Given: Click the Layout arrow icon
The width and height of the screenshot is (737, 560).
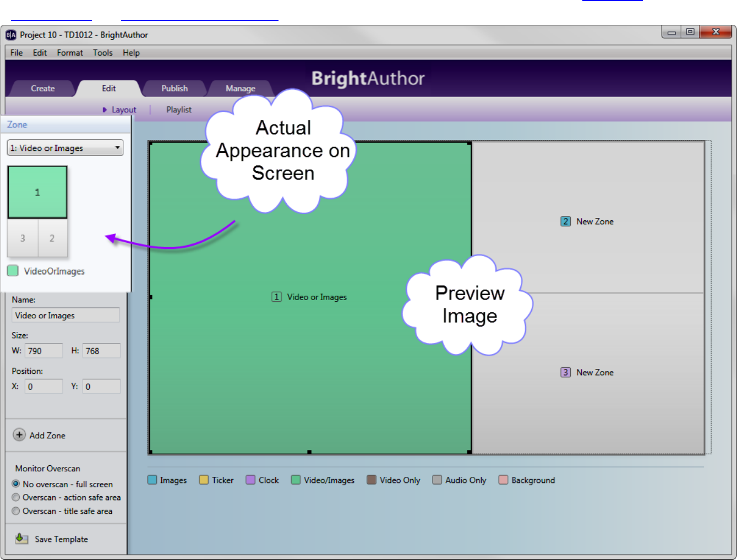Looking at the screenshot, I should coord(105,110).
